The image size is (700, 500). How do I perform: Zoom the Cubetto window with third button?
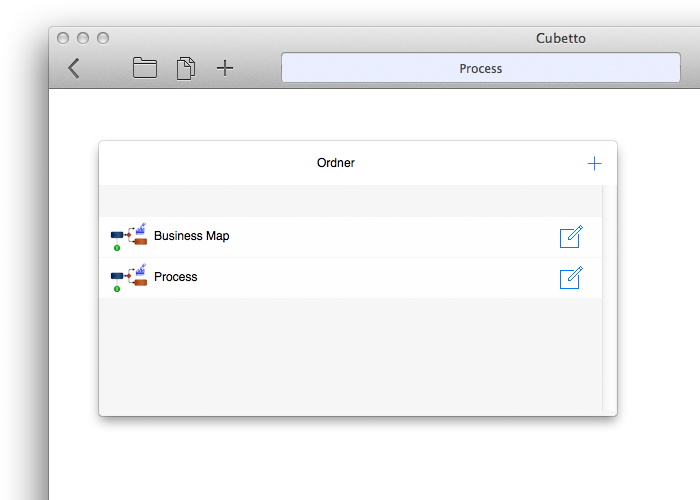(x=103, y=38)
